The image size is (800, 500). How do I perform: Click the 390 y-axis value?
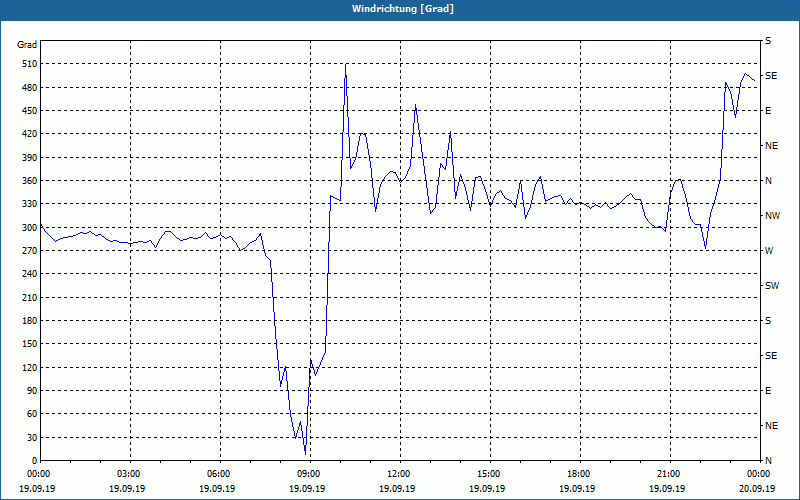pyautogui.click(x=30, y=158)
